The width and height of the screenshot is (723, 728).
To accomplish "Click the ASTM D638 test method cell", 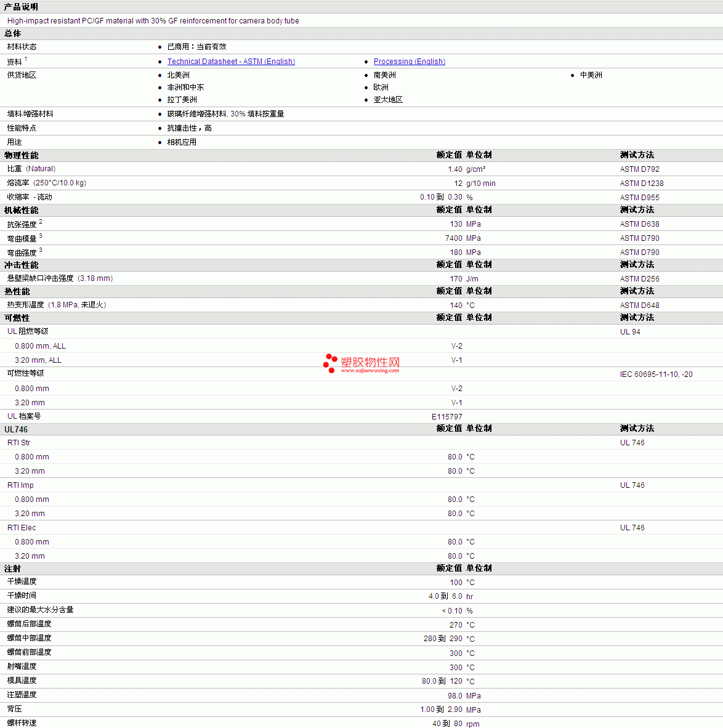I will tap(639, 224).
